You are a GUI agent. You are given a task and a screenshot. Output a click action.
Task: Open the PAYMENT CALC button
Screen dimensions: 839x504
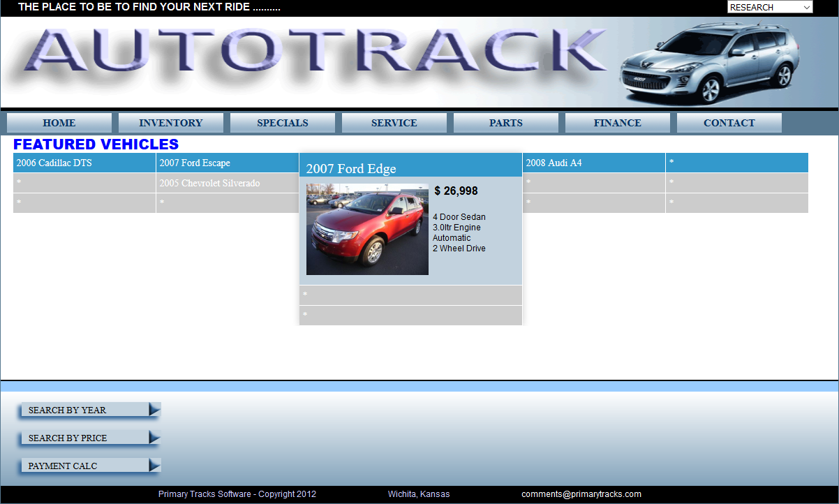(x=91, y=466)
